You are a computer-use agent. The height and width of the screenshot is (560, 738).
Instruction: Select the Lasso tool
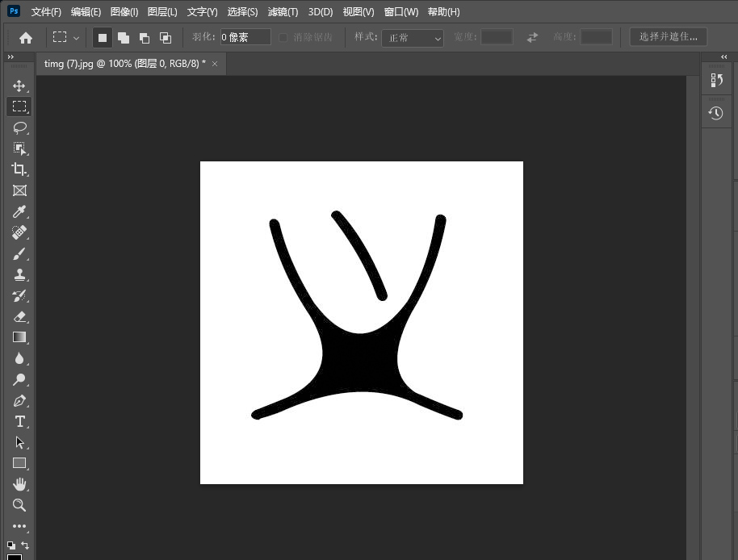[x=19, y=127]
